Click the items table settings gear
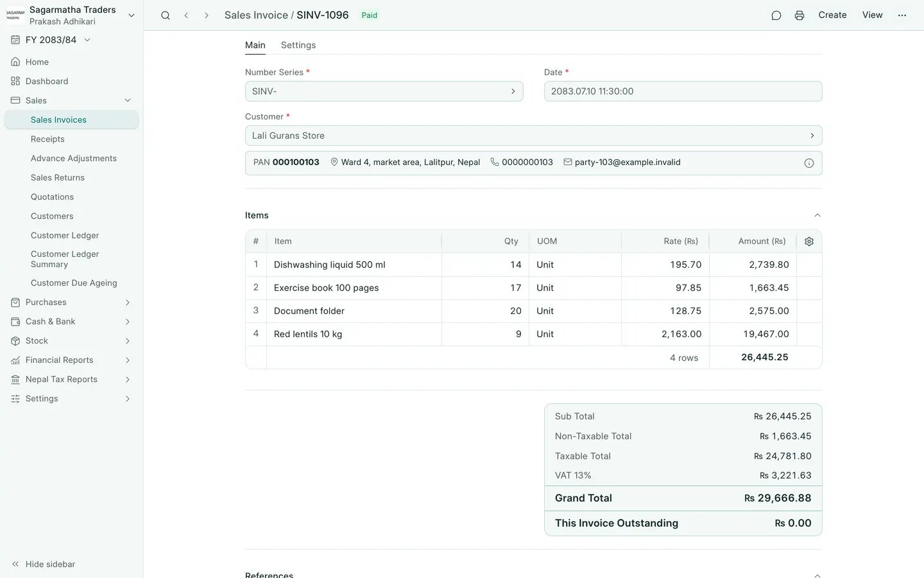This screenshot has height=578, width=924. (x=809, y=241)
